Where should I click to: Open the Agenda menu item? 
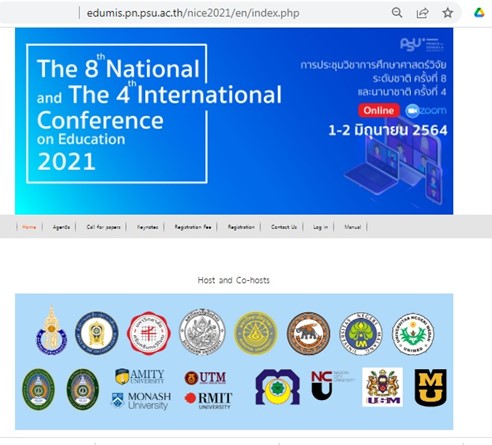point(61,227)
